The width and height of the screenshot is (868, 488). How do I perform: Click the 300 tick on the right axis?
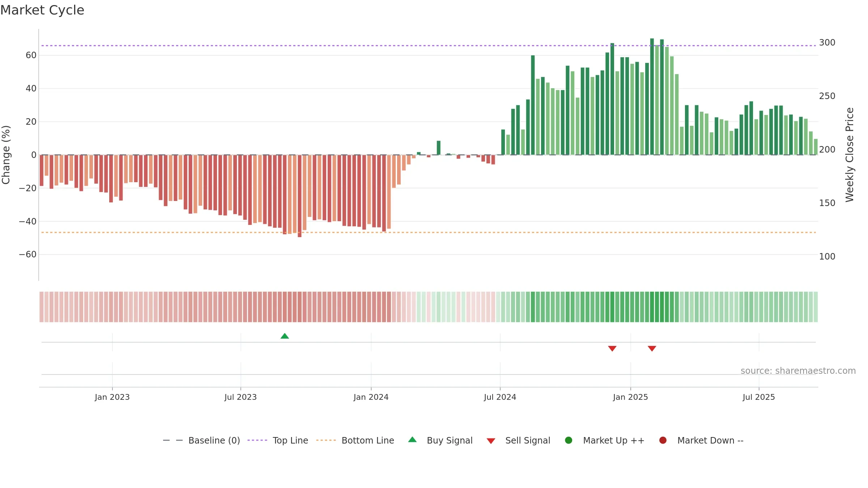coord(827,43)
